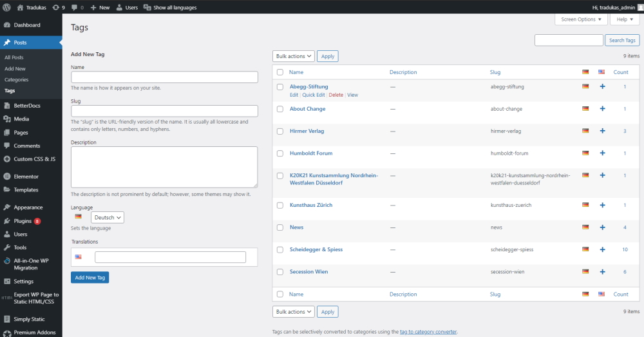Open top Bulk actions dropdown
This screenshot has width=644, height=337.
pyautogui.click(x=293, y=56)
